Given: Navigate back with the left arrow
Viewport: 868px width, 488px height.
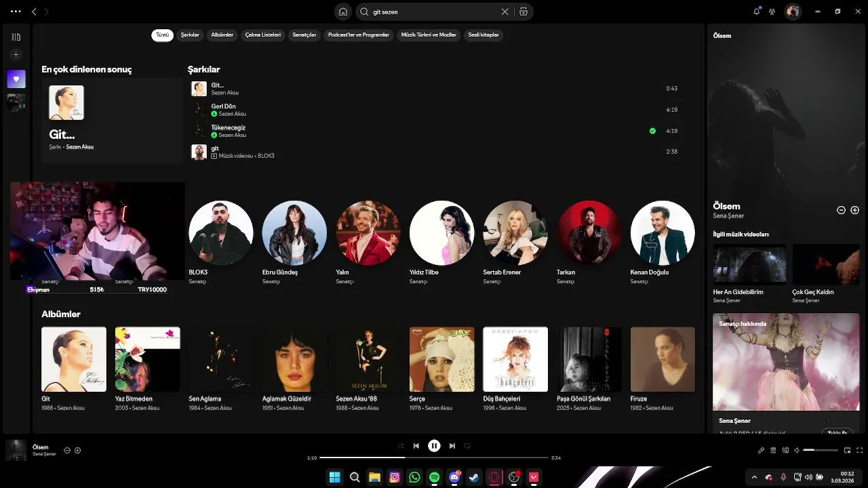Looking at the screenshot, I should point(34,12).
